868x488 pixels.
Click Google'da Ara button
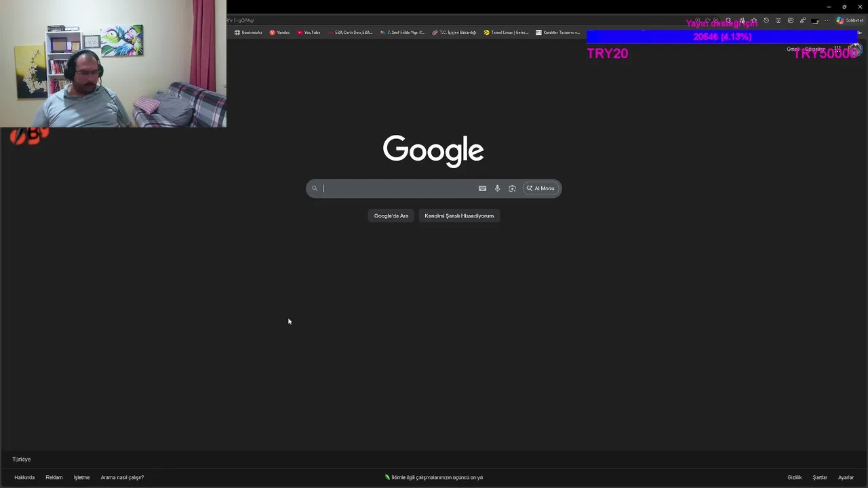point(391,216)
